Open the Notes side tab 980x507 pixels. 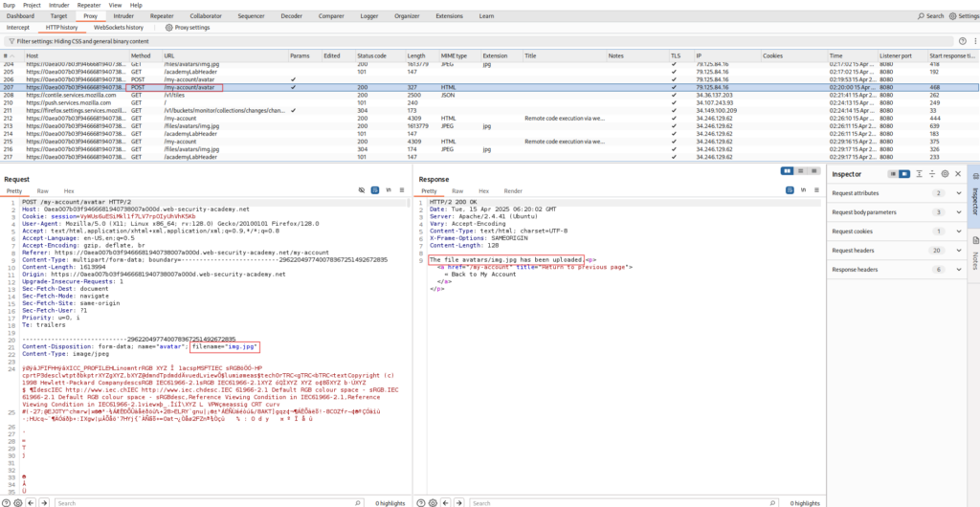(x=973, y=253)
